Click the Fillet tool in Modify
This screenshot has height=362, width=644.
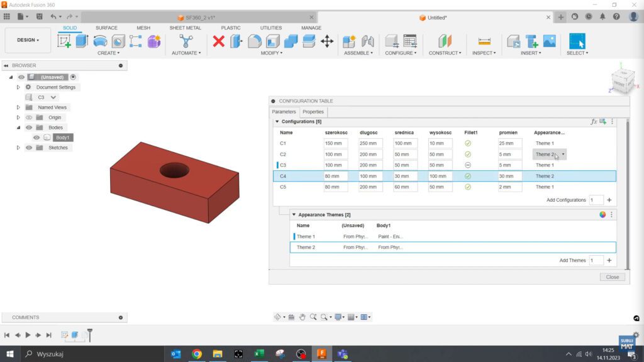click(255, 41)
